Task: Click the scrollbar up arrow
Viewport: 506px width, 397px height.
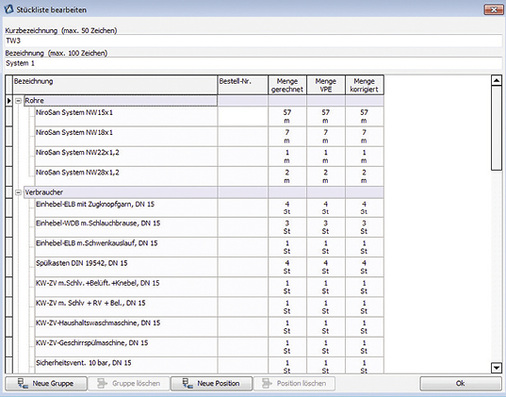Action: point(496,80)
